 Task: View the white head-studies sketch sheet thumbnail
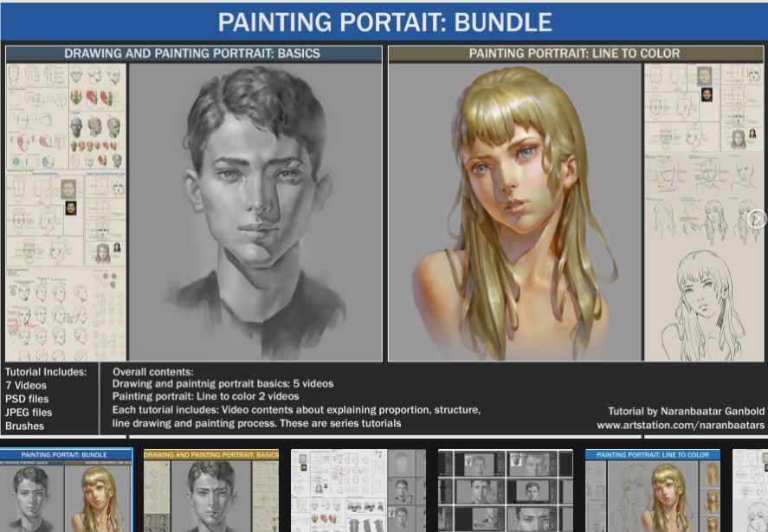tap(358, 490)
